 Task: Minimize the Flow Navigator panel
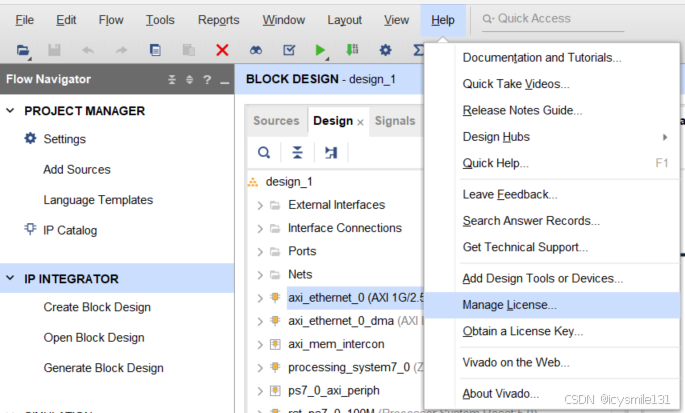[x=225, y=82]
